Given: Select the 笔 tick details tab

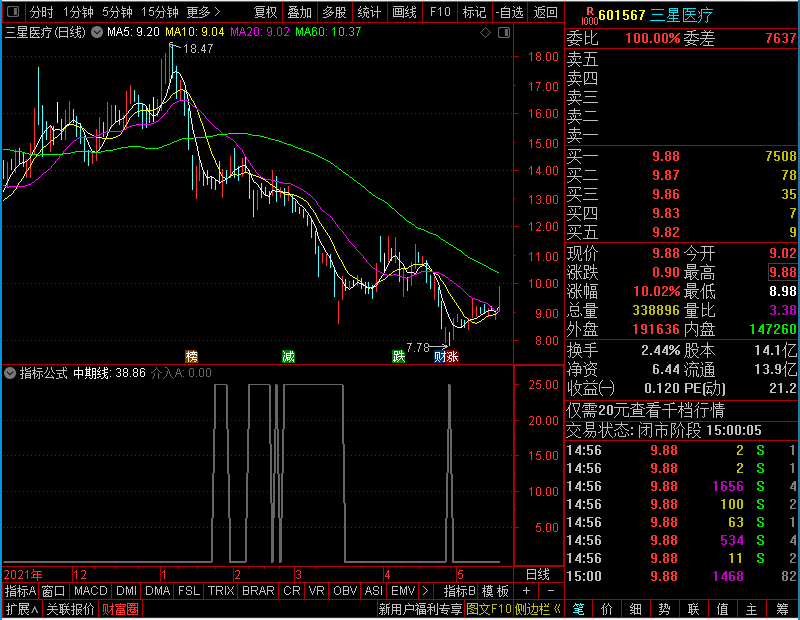Looking at the screenshot, I should pyautogui.click(x=578, y=609).
